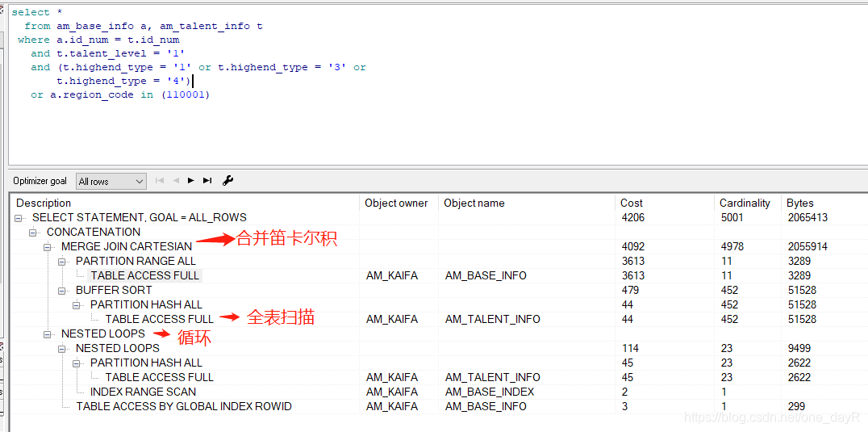868x432 pixels.
Task: Select the BUFFER SORT row label
Action: pyautogui.click(x=114, y=290)
